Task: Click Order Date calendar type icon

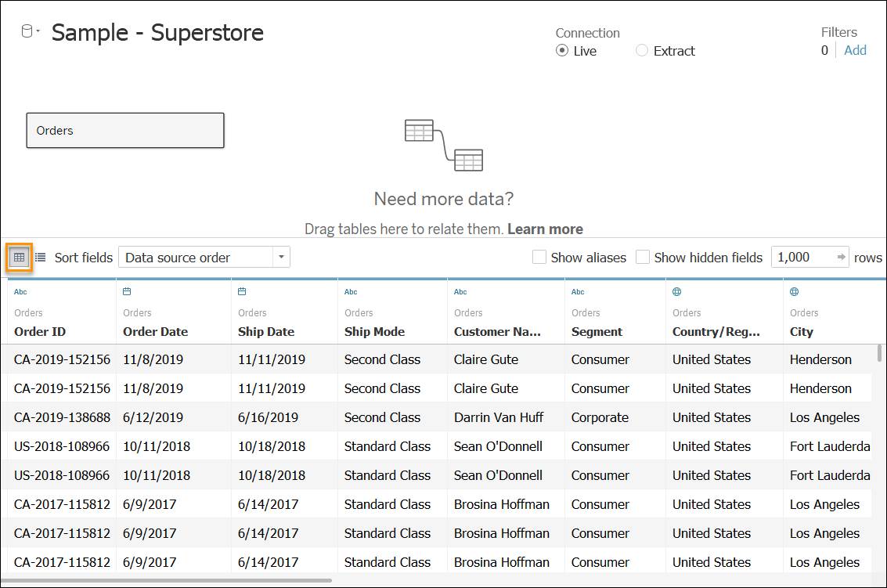Action: (127, 291)
